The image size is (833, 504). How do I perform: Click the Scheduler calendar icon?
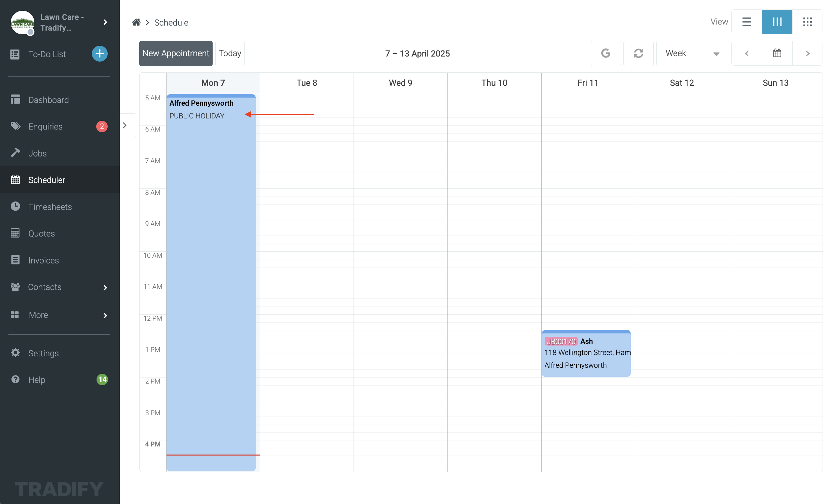tap(15, 179)
